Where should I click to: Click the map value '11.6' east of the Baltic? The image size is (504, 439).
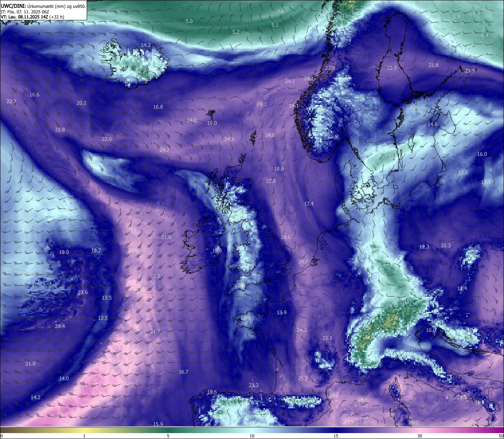[x=463, y=173]
